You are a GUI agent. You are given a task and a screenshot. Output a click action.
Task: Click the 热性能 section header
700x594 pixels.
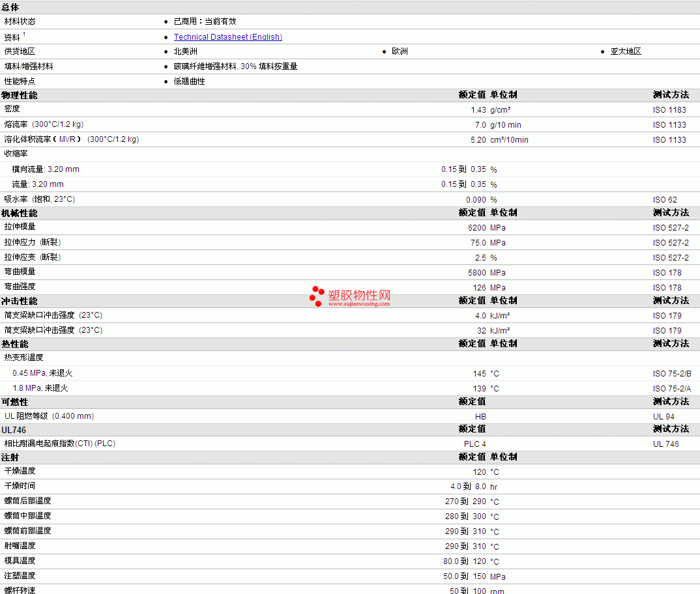click(x=15, y=344)
